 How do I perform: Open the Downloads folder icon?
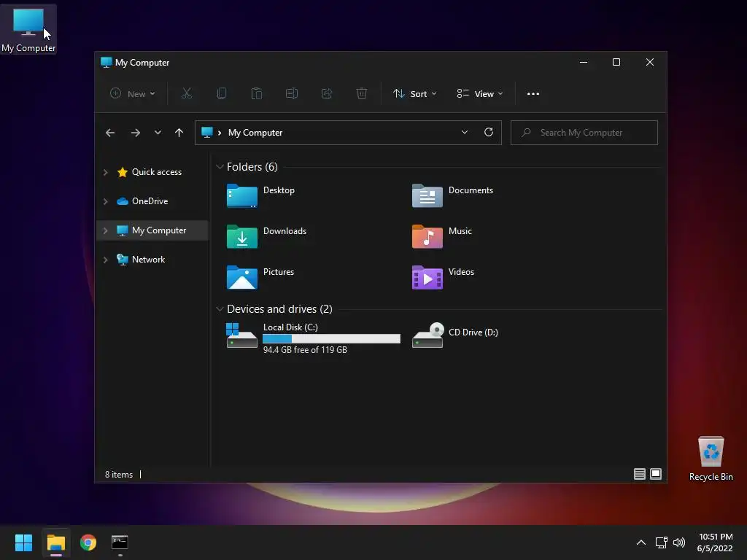click(242, 237)
